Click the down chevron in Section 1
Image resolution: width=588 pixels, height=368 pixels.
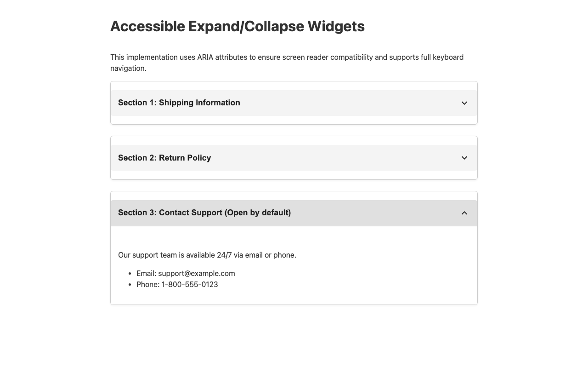coord(464,103)
